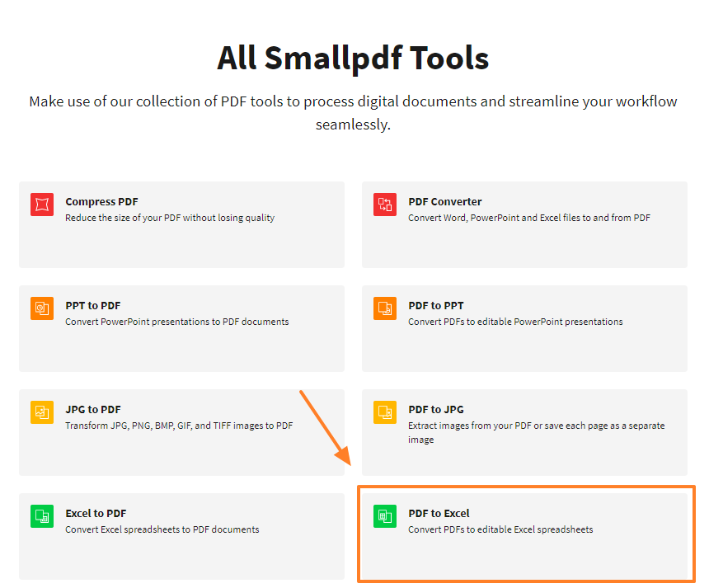
Task: Open the PDF Converter title link
Action: pos(445,202)
